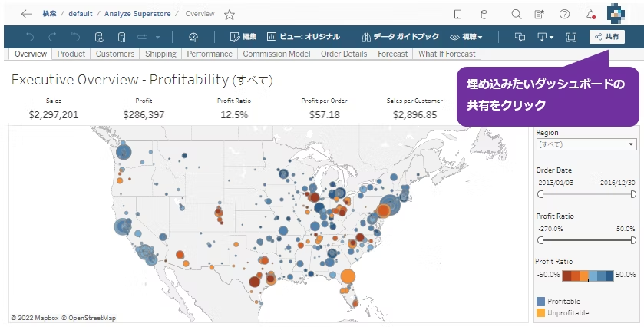The width and height of the screenshot is (644, 327).
Task: Open the download menu icon
Action: click(x=545, y=37)
